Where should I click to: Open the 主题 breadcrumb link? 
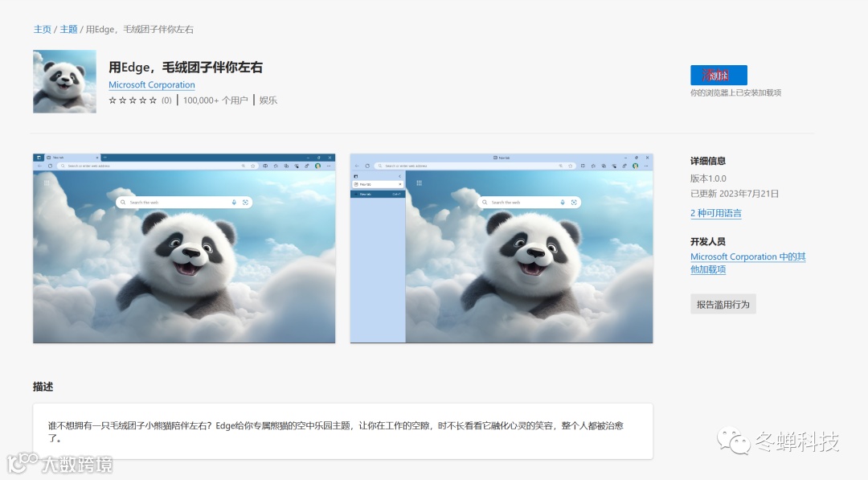(68, 29)
